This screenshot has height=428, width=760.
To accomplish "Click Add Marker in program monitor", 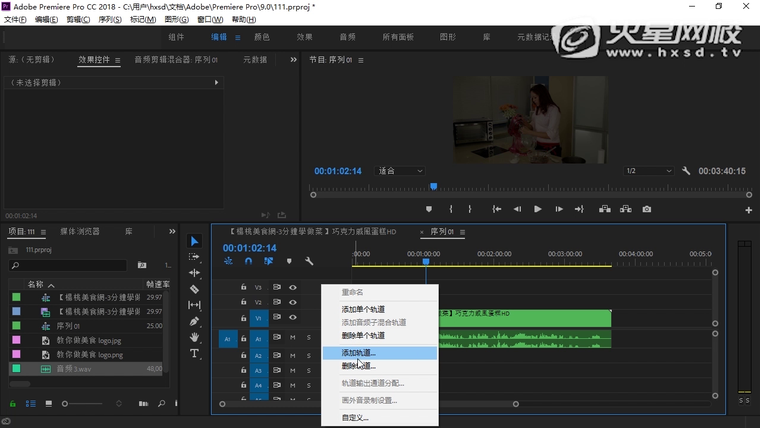I will pyautogui.click(x=429, y=209).
